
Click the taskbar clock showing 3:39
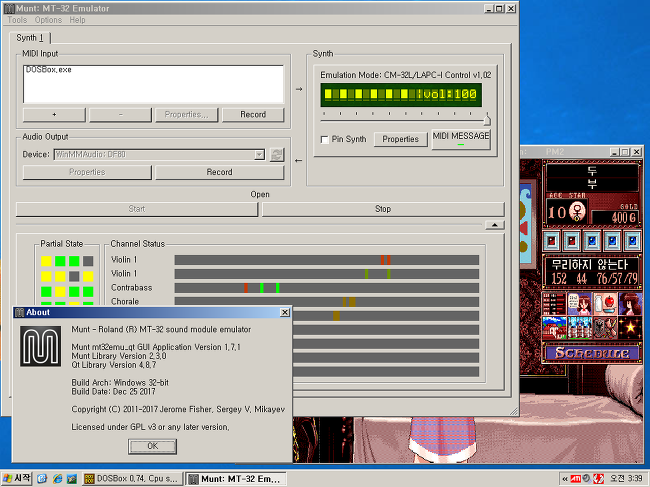pyautogui.click(x=626, y=479)
